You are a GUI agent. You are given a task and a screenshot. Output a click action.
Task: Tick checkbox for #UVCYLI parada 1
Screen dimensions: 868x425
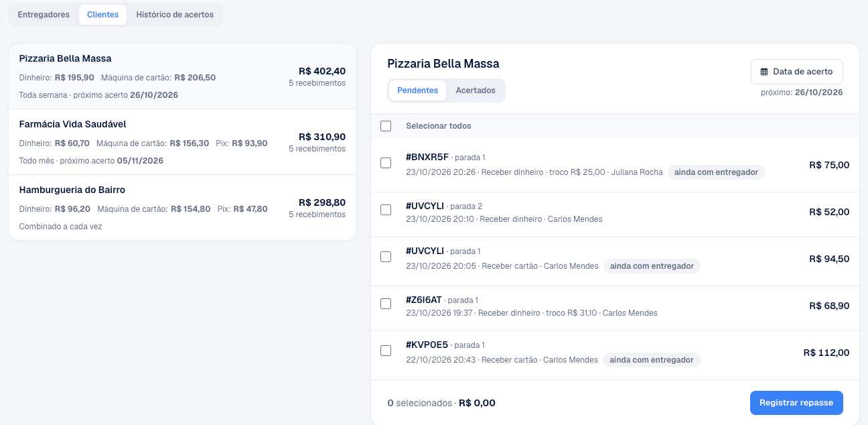[x=386, y=257]
